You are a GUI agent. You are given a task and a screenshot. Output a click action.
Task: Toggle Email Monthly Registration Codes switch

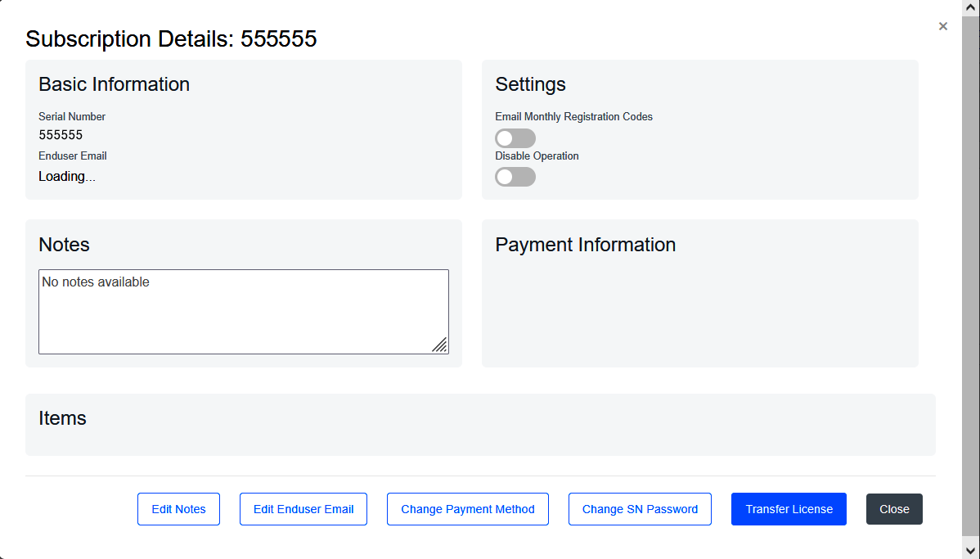pos(515,137)
